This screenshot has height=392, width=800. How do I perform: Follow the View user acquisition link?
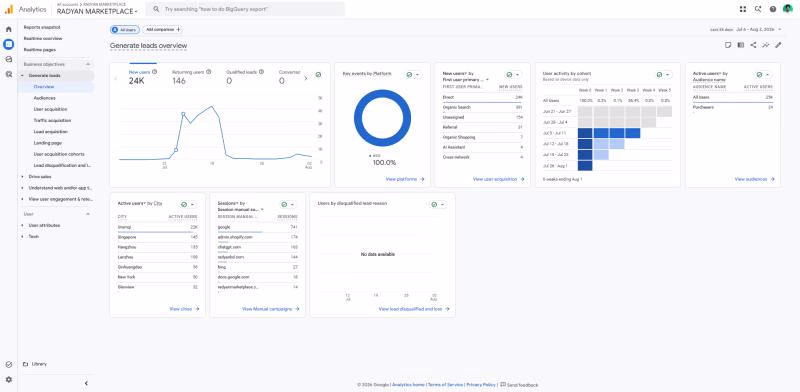[498, 179]
